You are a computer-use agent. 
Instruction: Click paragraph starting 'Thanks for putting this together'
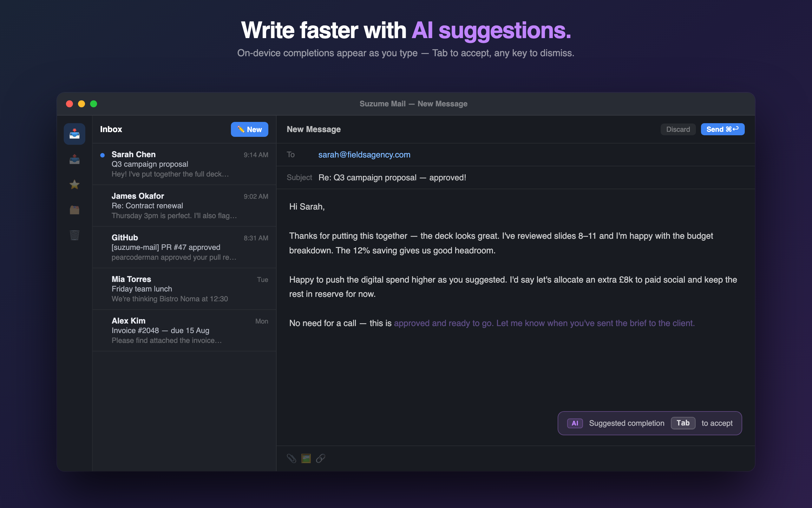click(x=501, y=243)
